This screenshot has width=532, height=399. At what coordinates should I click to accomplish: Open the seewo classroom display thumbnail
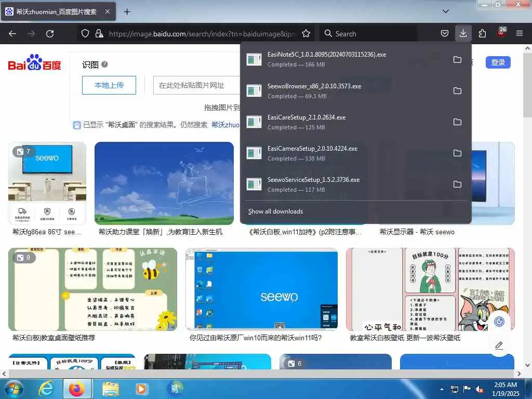point(47,183)
